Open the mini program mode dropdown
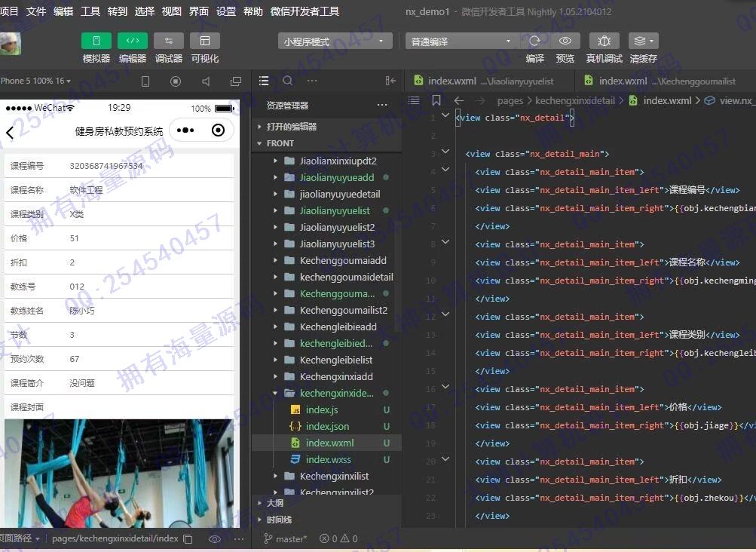 pos(335,41)
